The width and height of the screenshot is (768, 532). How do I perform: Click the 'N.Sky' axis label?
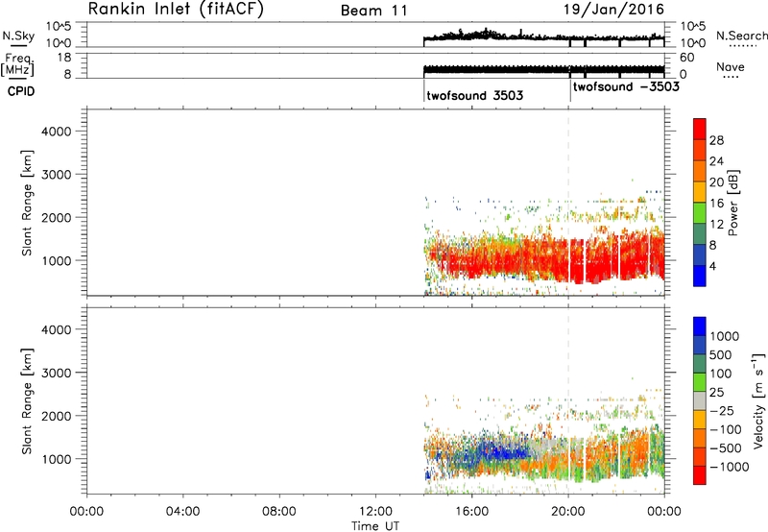click(x=18, y=36)
